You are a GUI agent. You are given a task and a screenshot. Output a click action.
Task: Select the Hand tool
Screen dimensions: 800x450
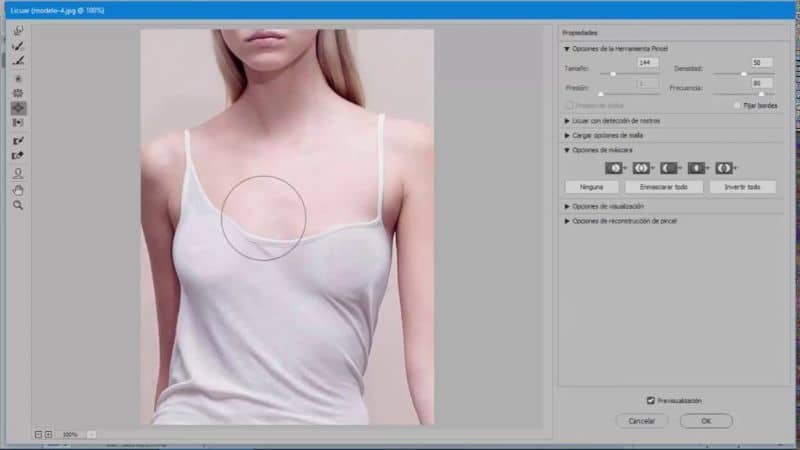(x=18, y=190)
